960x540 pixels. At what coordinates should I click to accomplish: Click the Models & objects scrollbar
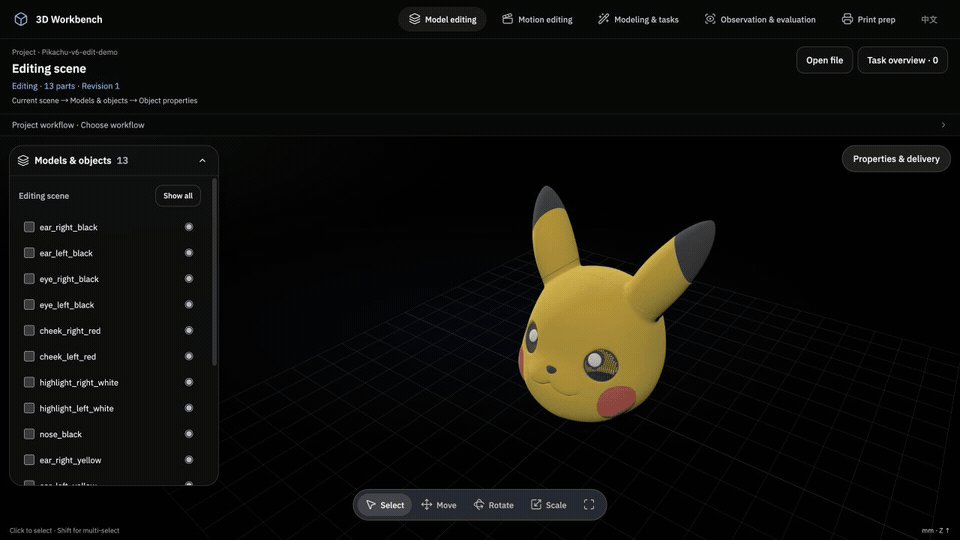[214, 272]
